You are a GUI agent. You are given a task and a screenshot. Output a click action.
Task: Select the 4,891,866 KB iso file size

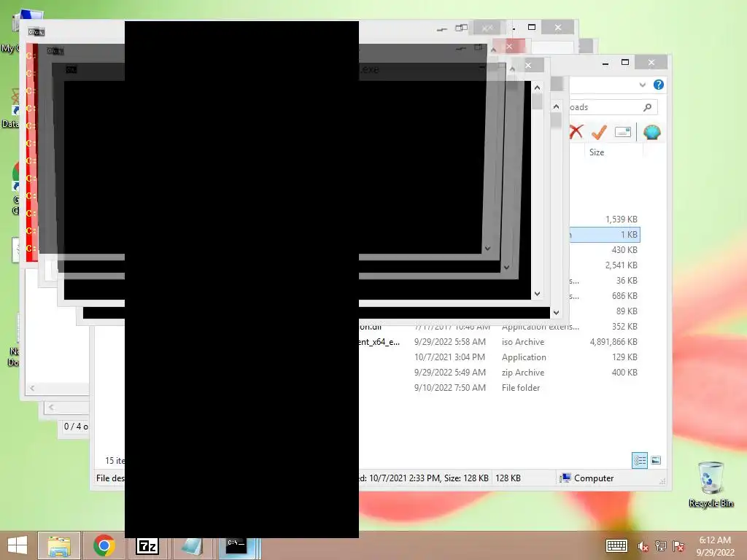[614, 341]
